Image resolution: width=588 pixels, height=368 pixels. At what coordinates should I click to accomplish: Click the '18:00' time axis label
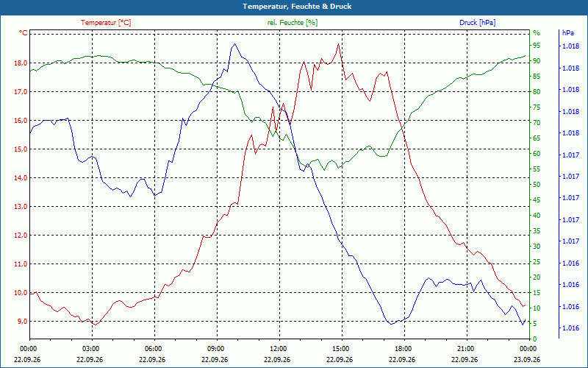pyautogui.click(x=402, y=348)
